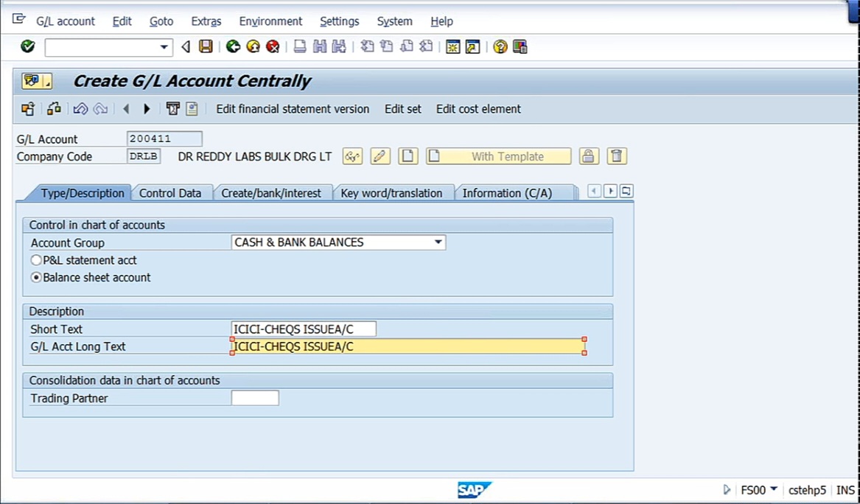Click the Previous Page icon

(387, 46)
